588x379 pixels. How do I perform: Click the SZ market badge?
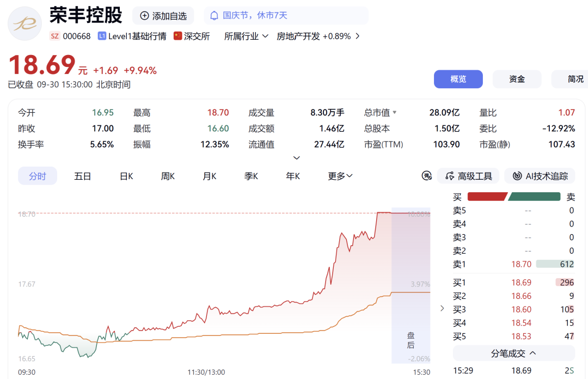click(x=55, y=36)
